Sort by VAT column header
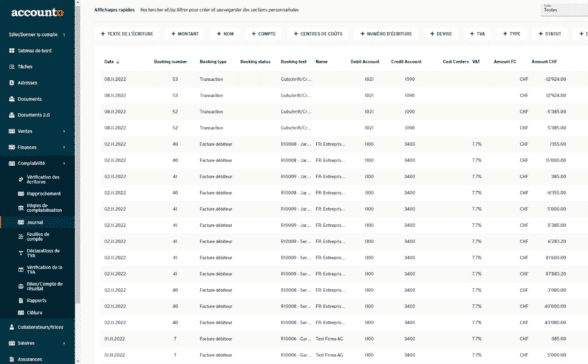Screen dimensions: 588x364 (x=476, y=61)
